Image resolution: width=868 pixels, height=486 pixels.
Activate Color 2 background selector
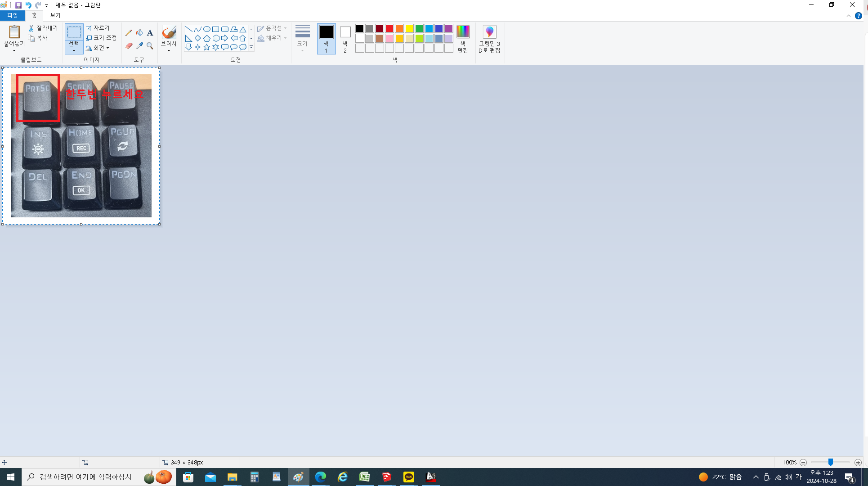345,39
